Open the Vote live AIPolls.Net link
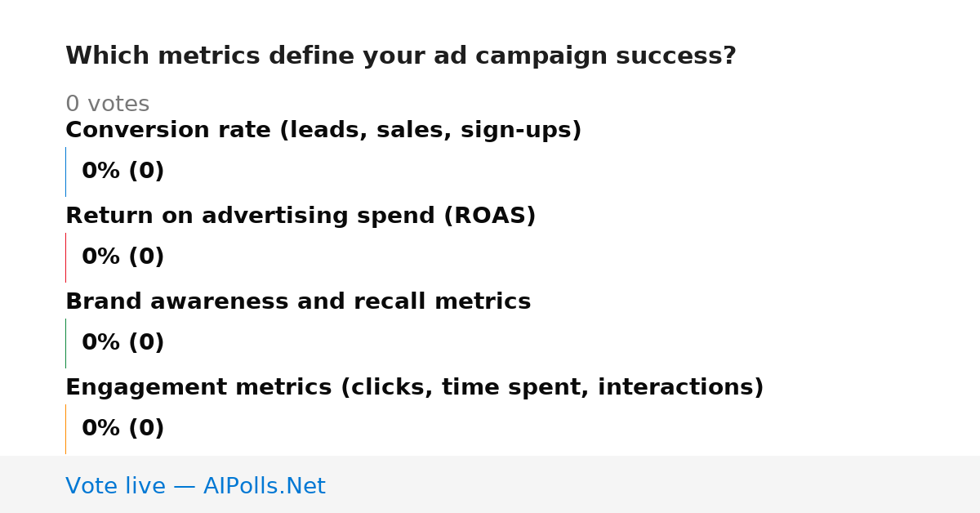Image resolution: width=980 pixels, height=513 pixels. [195, 486]
